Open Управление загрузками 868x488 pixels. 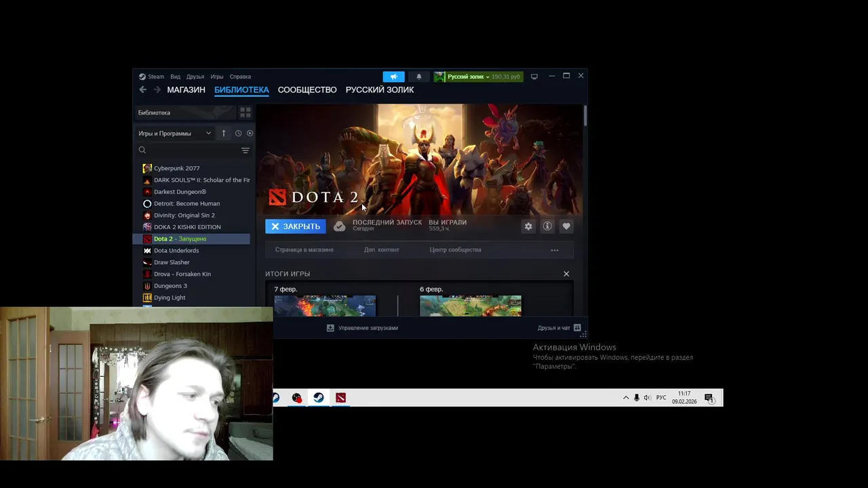(x=362, y=328)
